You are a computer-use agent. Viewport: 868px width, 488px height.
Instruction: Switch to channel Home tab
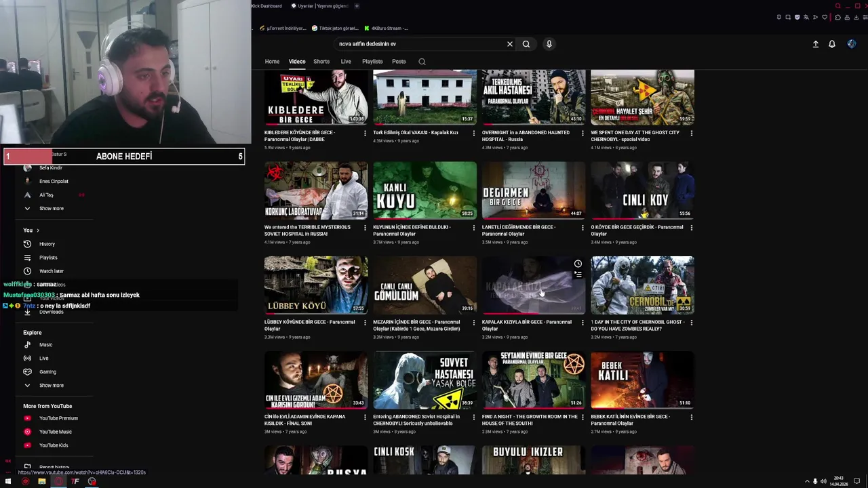pos(272,62)
